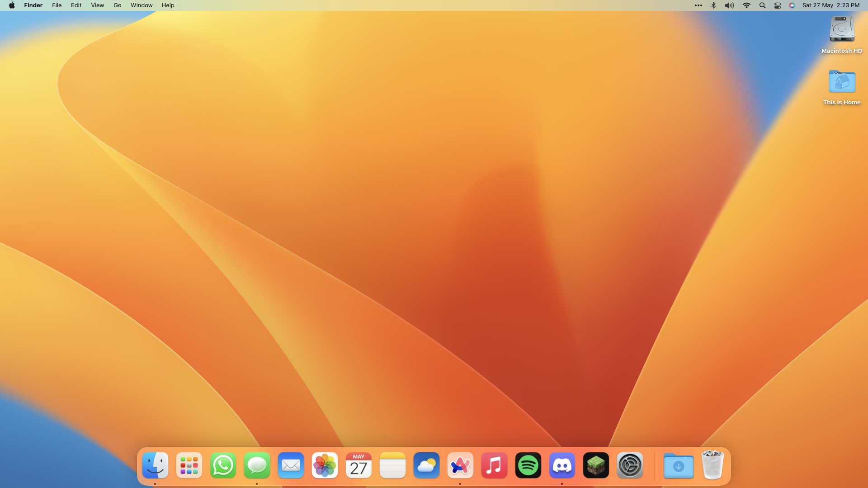Open the View menu

pos(98,5)
